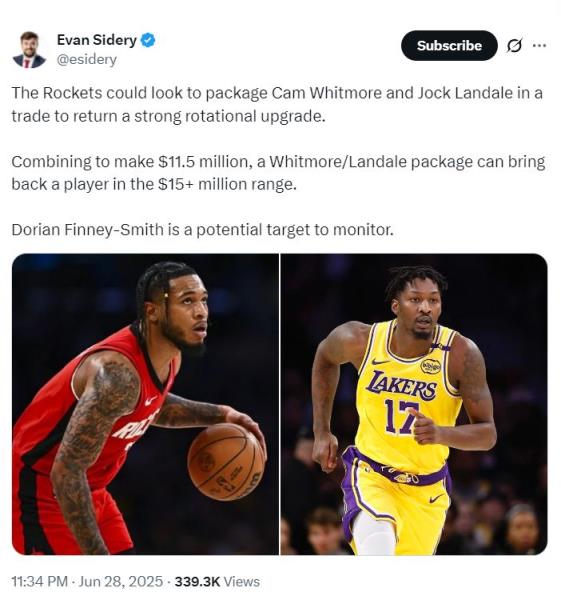Open the three-dots more options menu
The image size is (561, 608).
tap(540, 46)
